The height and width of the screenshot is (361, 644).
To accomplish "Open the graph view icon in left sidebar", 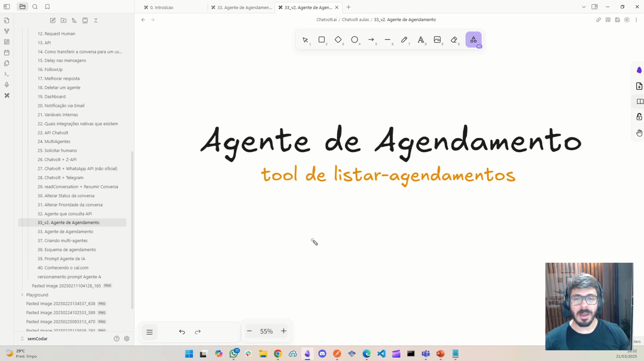I will 6,31.
